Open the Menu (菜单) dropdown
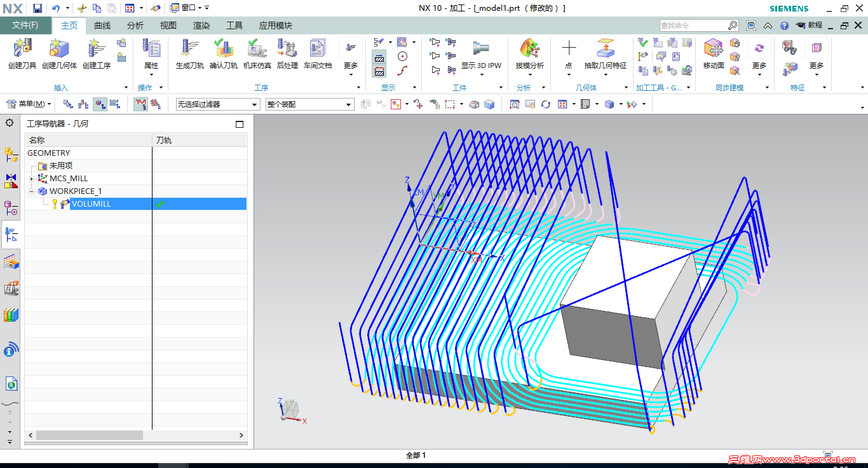Viewport: 868px width, 468px height. (29, 104)
